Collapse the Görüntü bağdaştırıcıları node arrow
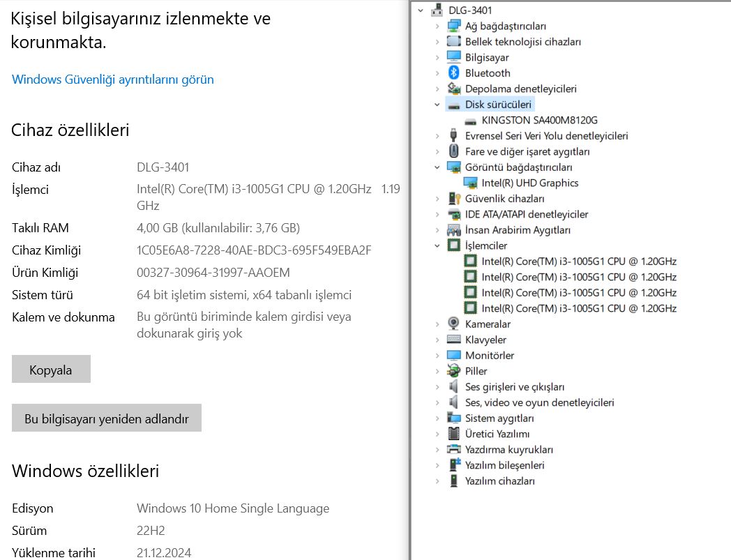 (437, 167)
